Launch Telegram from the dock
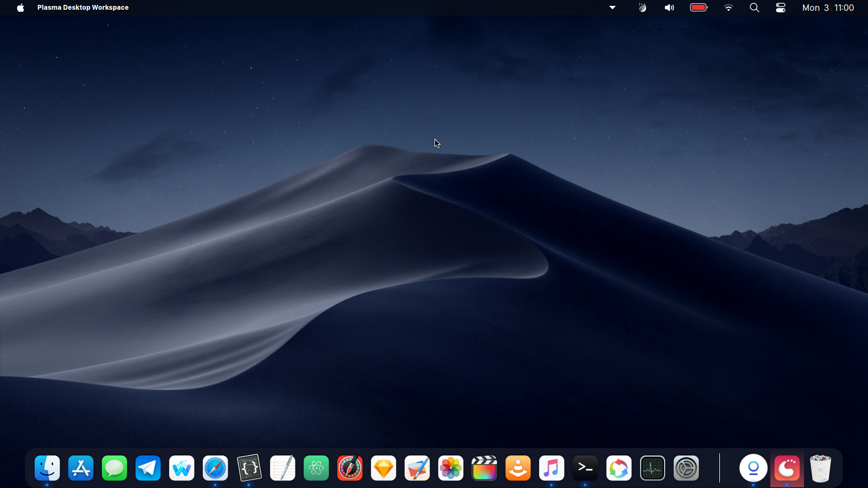The height and width of the screenshot is (488, 868). [x=148, y=468]
